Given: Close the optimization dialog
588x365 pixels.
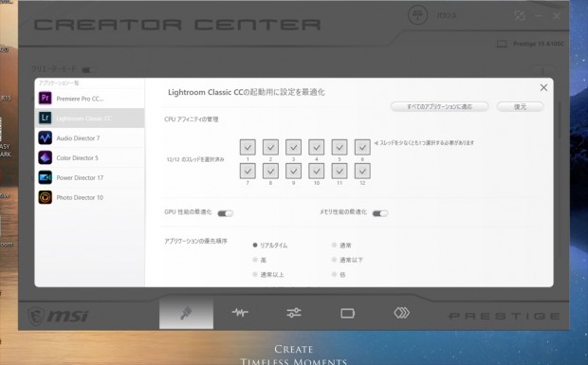Looking at the screenshot, I should tap(543, 87).
